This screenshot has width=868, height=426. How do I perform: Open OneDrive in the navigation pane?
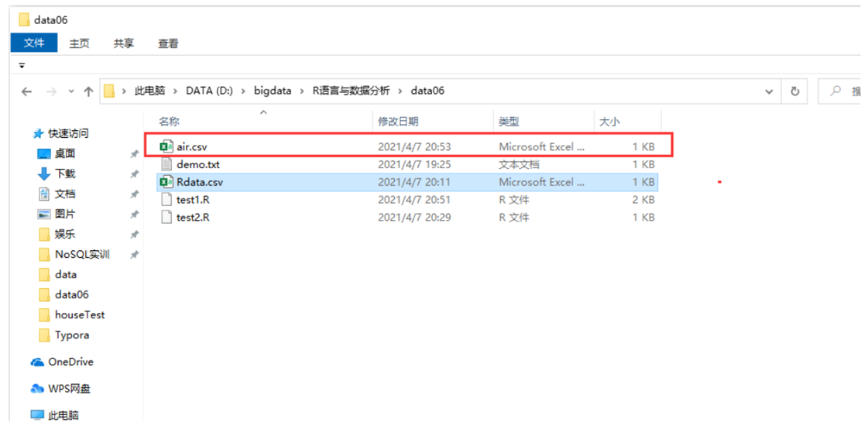[71, 362]
